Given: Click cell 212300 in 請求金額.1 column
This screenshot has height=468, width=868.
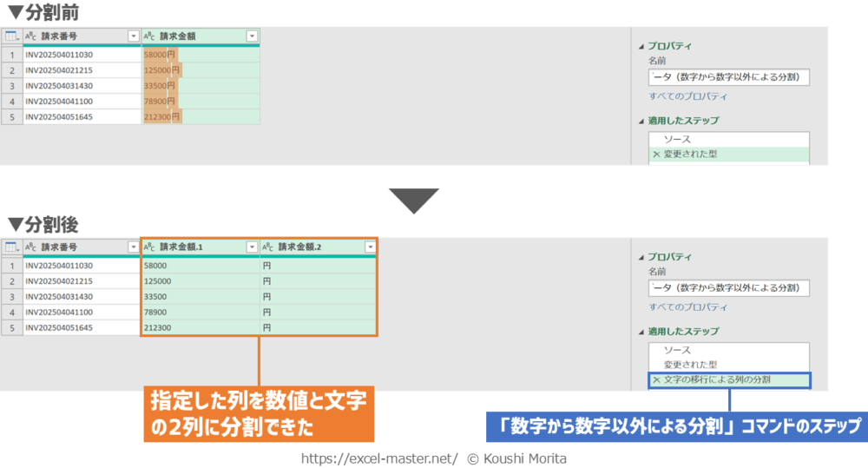Looking at the screenshot, I should coord(201,328).
